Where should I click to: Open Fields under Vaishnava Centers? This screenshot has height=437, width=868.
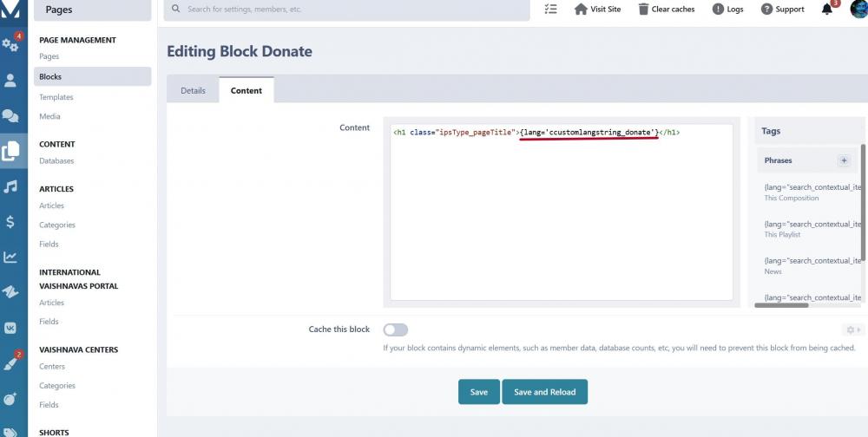(x=49, y=405)
